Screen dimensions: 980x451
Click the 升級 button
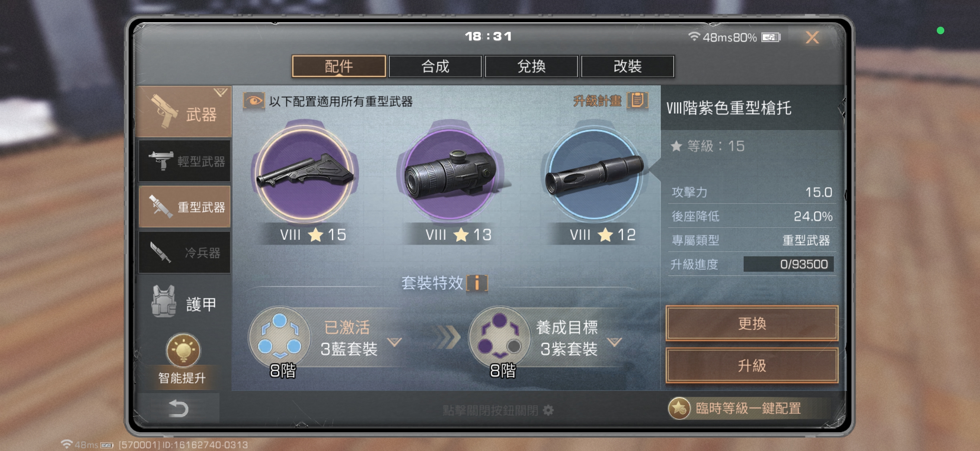click(x=752, y=365)
